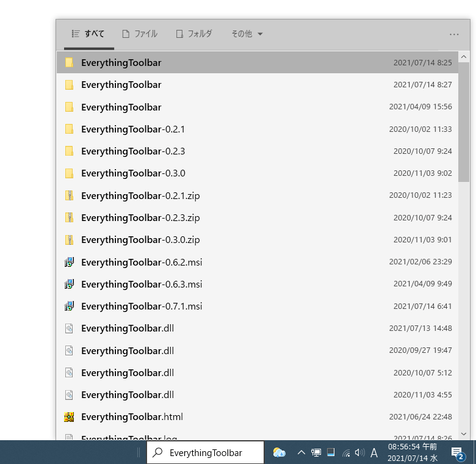
Task: Switch to the すべて tab
Action: (88, 34)
